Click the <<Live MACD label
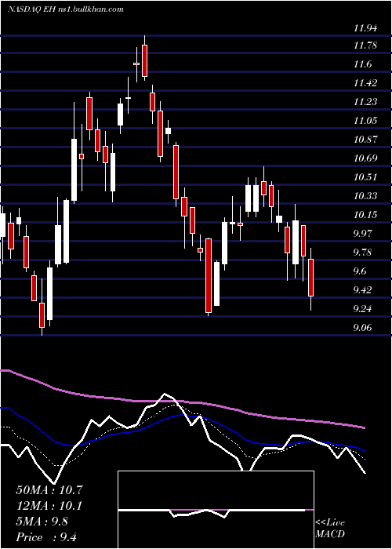392x549 pixels. pos(330,529)
